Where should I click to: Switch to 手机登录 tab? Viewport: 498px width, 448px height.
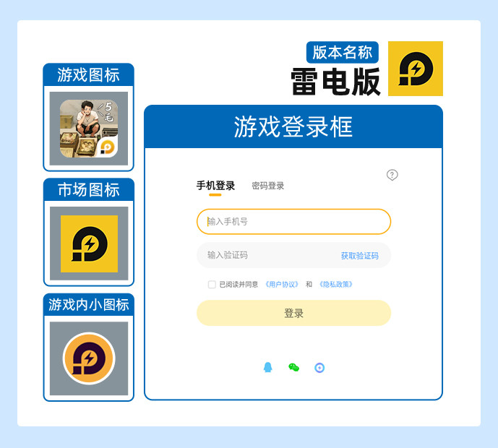pyautogui.click(x=215, y=186)
